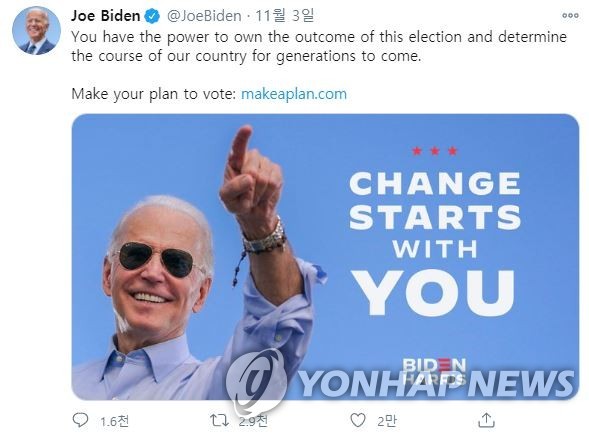Open the attached campaign image
The height and width of the screenshot is (434, 589).
[x=325, y=257]
